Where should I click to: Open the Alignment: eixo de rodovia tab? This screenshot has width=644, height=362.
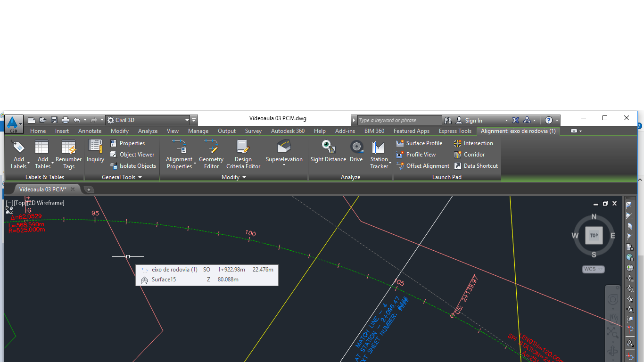pyautogui.click(x=518, y=131)
